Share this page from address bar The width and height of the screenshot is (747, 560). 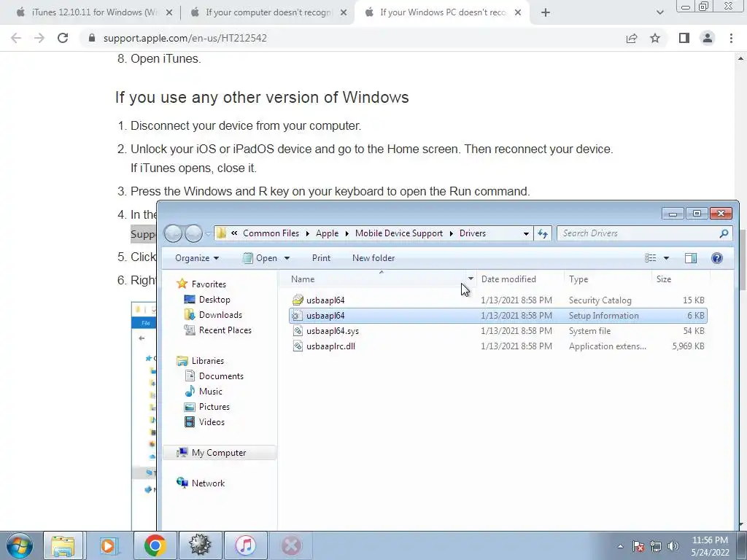pyautogui.click(x=632, y=38)
